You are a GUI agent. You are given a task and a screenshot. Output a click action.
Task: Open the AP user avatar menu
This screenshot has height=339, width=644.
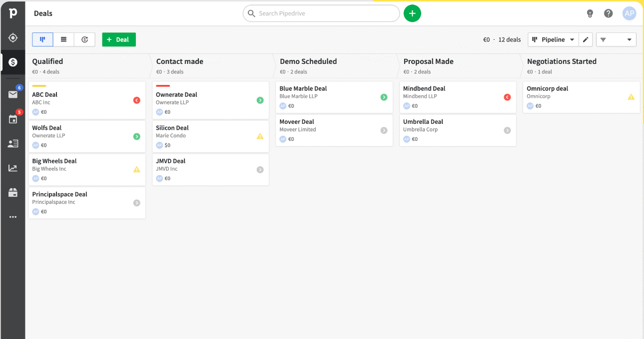tap(629, 13)
